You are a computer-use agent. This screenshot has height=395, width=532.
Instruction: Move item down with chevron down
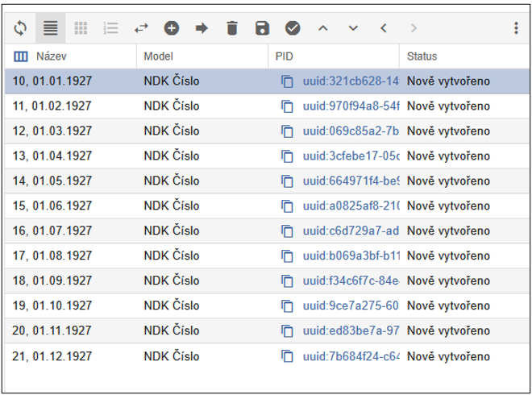coord(353,28)
